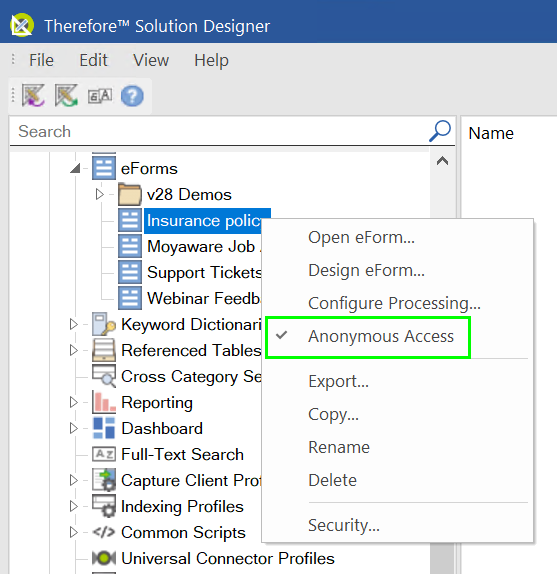Click the translation letters toolbar icon

click(x=100, y=96)
